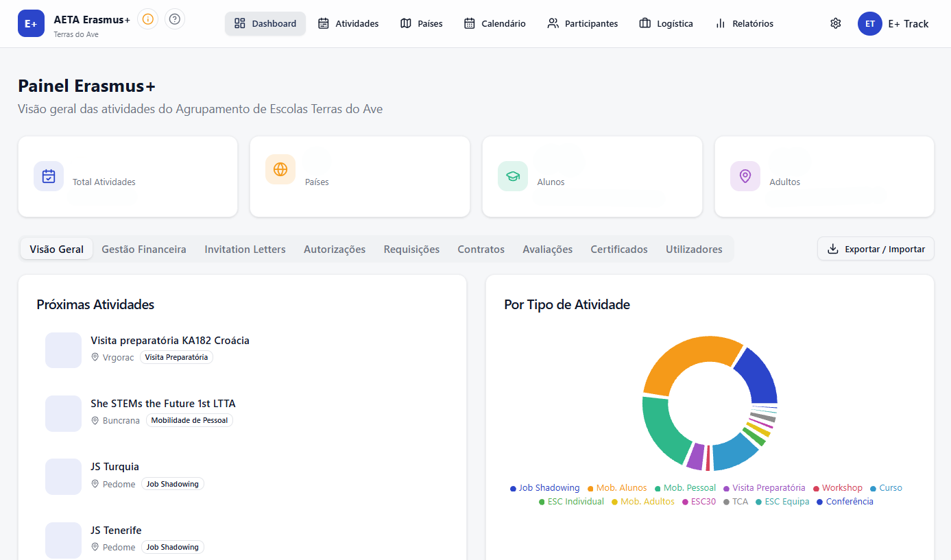Open the settings gear icon
The width and height of the screenshot is (951, 560).
835,23
